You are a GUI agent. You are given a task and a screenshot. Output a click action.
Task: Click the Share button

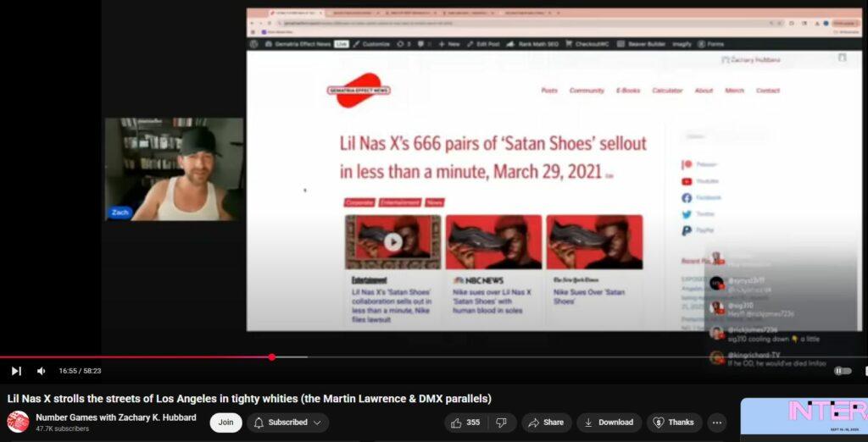tap(546, 423)
